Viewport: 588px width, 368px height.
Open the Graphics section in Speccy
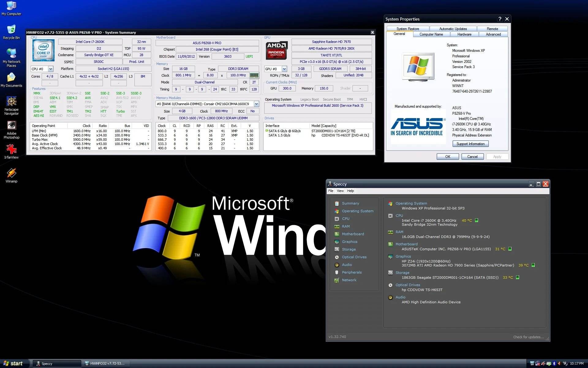point(349,242)
